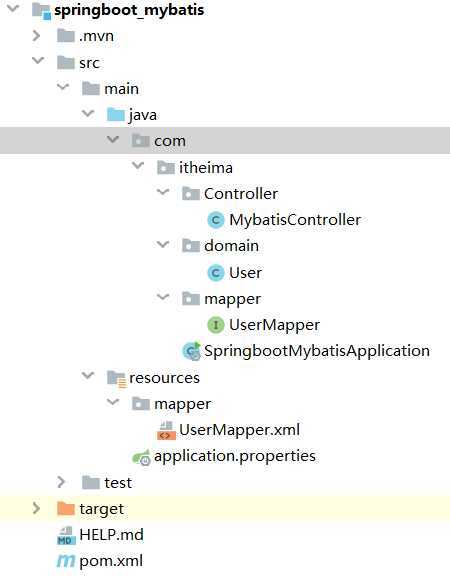
Task: Select the test label
Action: tap(118, 483)
